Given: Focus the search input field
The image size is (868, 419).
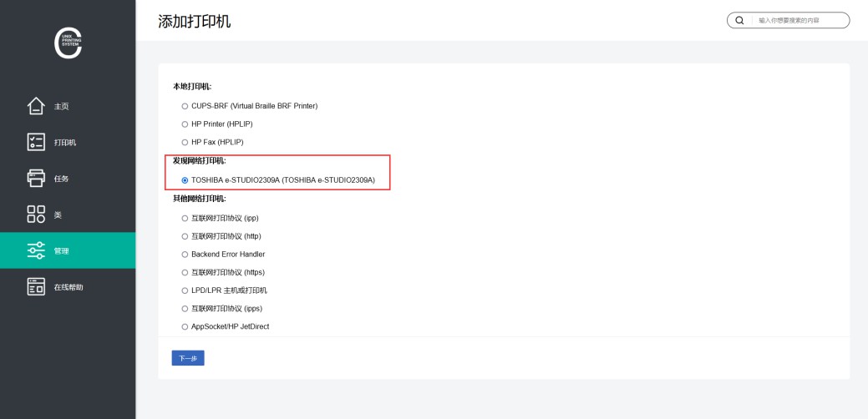Looking at the screenshot, I should tap(798, 20).
